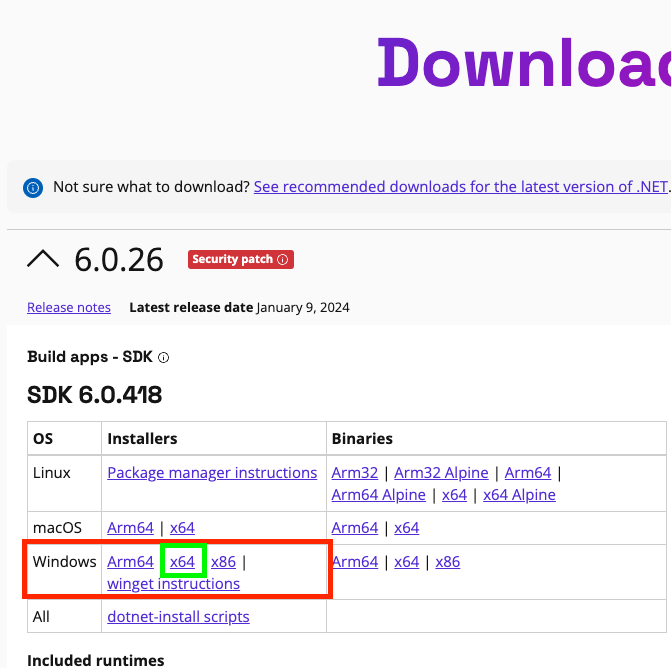The height and width of the screenshot is (668, 671).
Task: Download macOS x64 installer
Action: coord(182,528)
